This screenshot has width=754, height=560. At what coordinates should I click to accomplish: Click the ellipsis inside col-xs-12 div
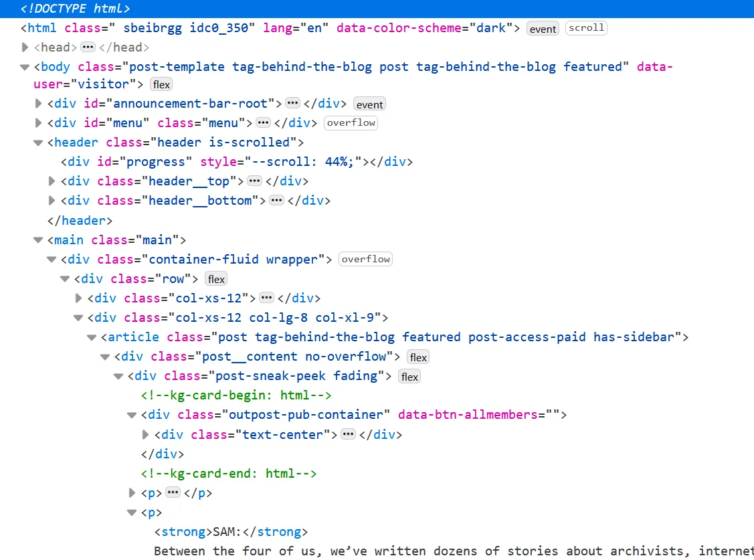[x=268, y=298]
